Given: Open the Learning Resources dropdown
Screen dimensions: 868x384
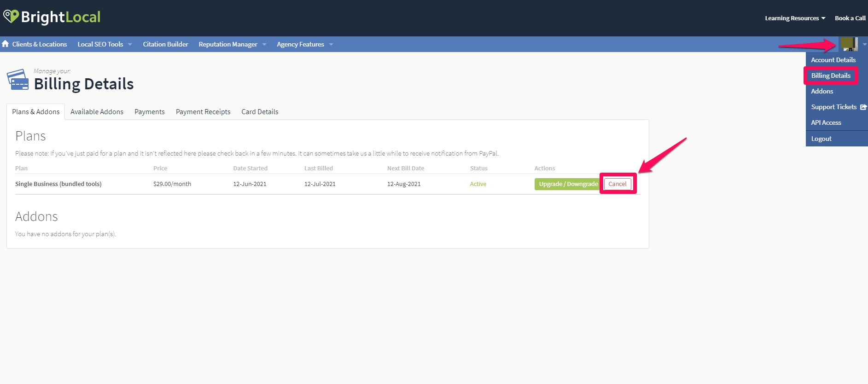Looking at the screenshot, I should tap(795, 18).
